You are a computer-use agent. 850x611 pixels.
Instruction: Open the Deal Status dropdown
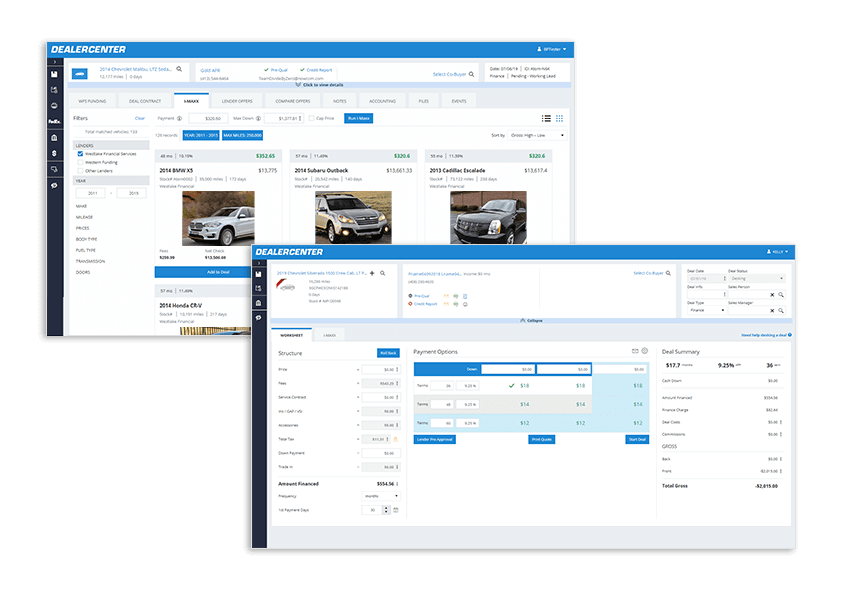pos(756,278)
